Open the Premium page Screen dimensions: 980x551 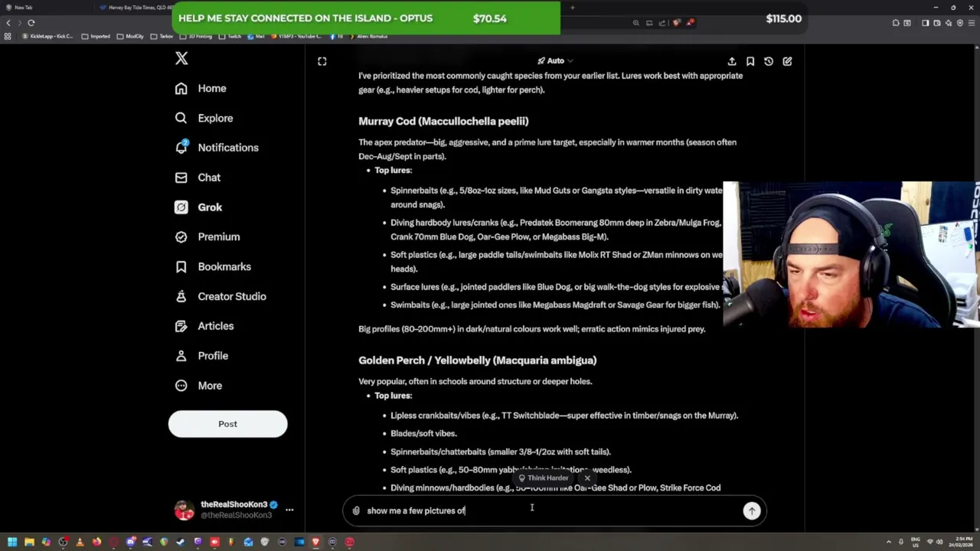(207, 237)
